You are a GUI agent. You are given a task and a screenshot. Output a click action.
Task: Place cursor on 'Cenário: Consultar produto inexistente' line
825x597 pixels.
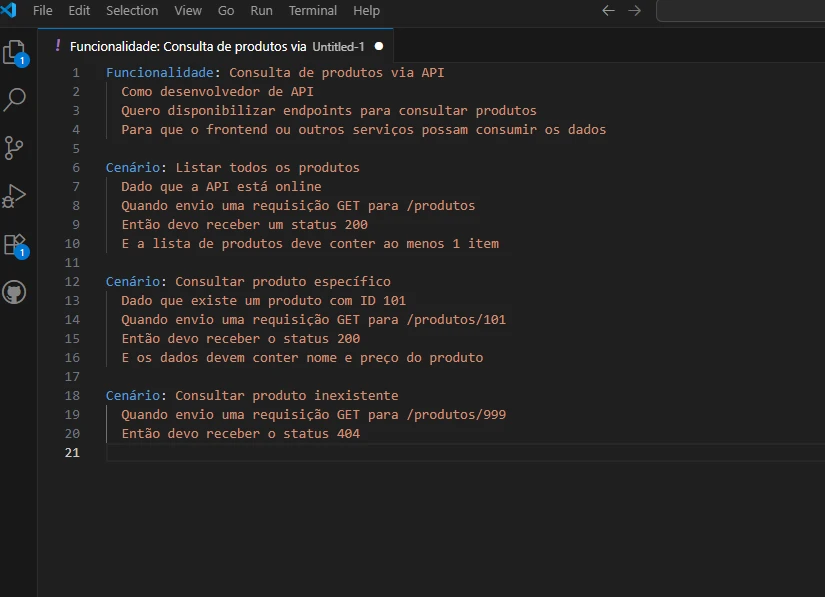pos(252,396)
